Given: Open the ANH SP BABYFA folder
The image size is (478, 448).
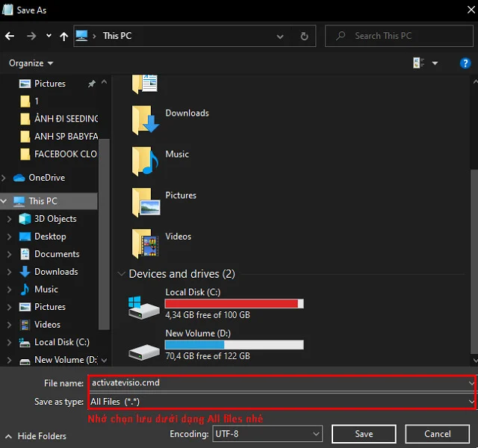Looking at the screenshot, I should 59,136.
